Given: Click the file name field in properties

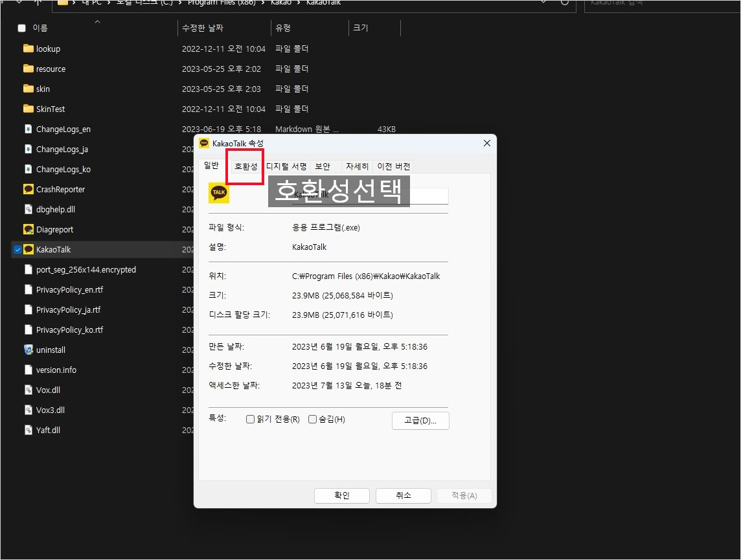Looking at the screenshot, I should tap(370, 196).
